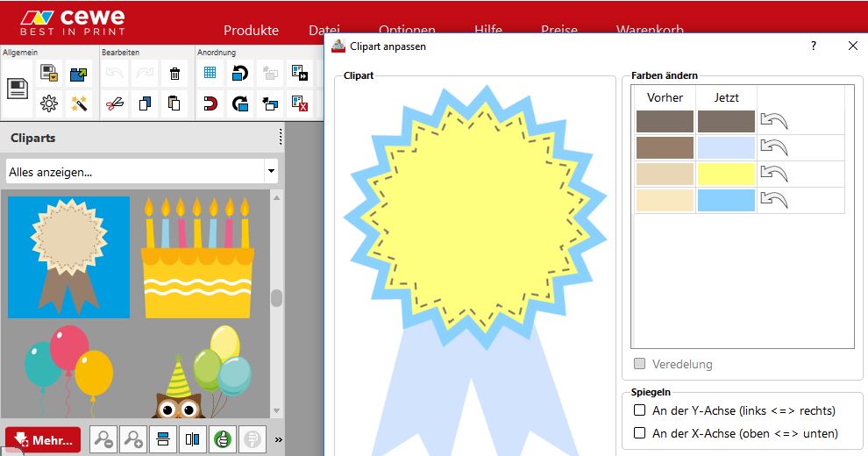Cut with the red scissors icon
Viewport: 868px width, 456px height.
point(115,103)
